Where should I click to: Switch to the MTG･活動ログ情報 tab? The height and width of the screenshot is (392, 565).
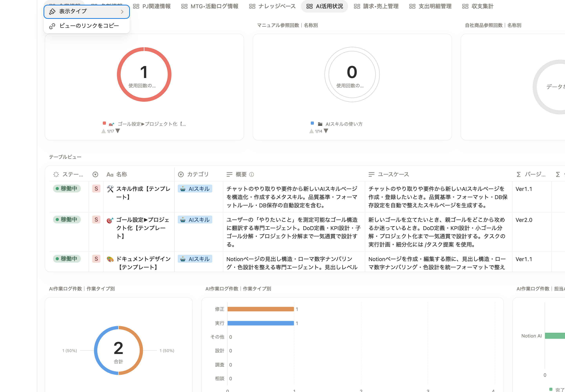tap(210, 6)
